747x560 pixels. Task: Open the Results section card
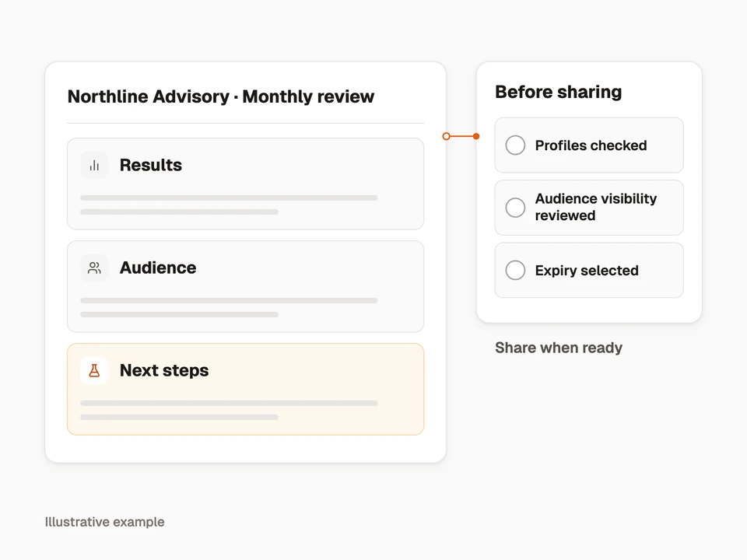[245, 184]
